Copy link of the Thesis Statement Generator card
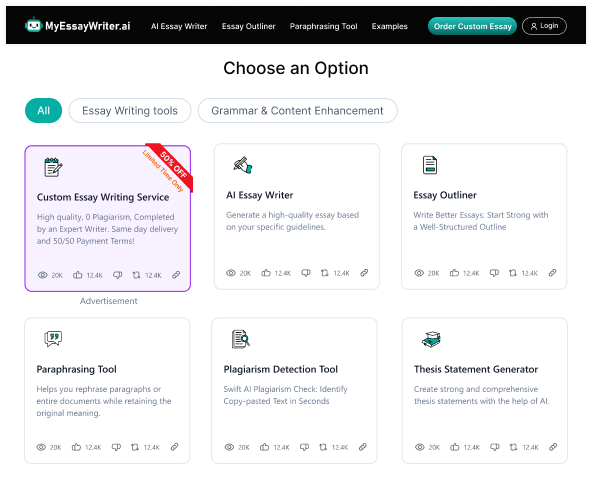The height and width of the screenshot is (484, 592). pos(553,447)
